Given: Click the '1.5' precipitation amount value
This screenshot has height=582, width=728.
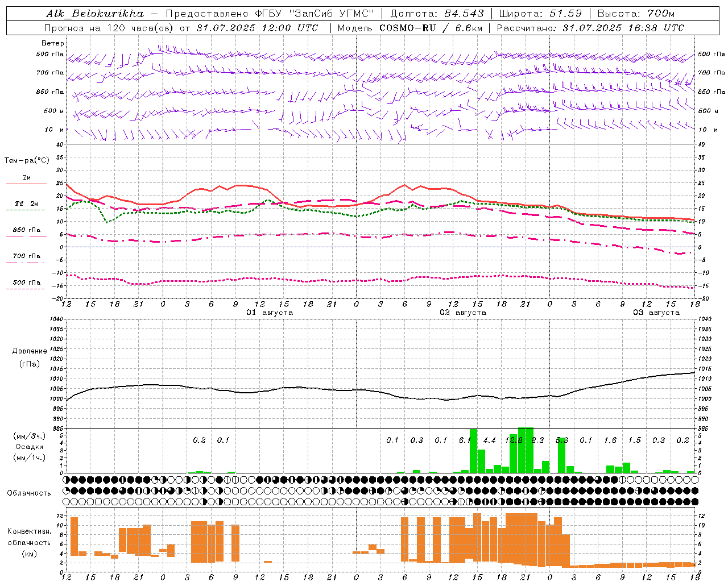Looking at the screenshot, I should 635,440.
